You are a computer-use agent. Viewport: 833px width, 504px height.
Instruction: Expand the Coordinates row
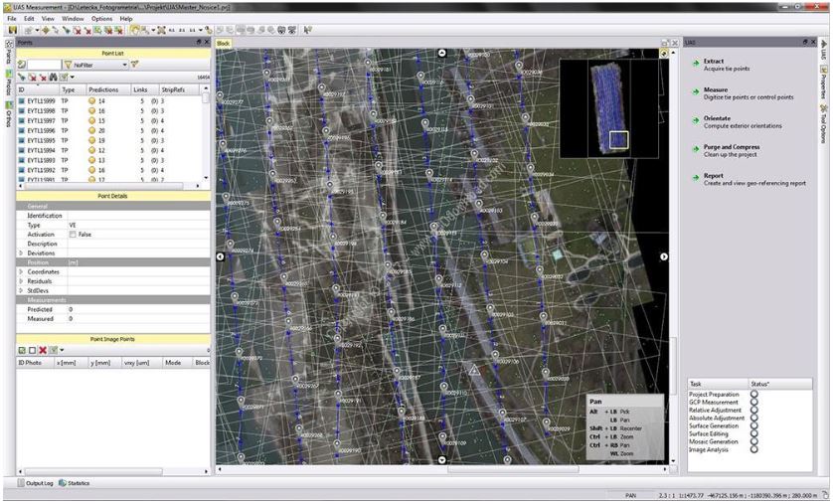21,271
